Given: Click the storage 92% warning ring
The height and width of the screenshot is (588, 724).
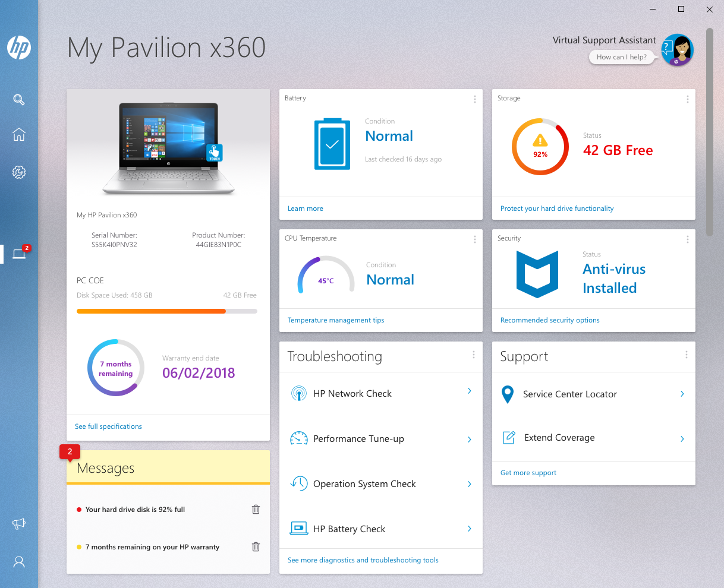Looking at the screenshot, I should (540, 147).
